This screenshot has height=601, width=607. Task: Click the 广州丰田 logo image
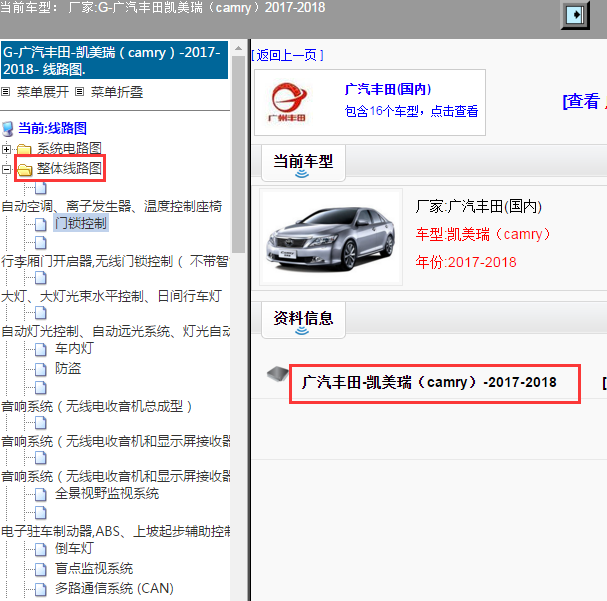coord(288,102)
